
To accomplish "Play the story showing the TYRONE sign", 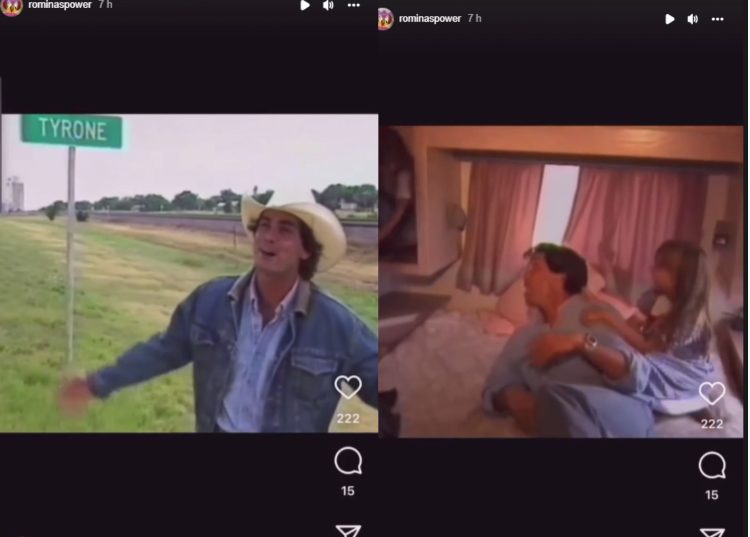I will tap(305, 6).
